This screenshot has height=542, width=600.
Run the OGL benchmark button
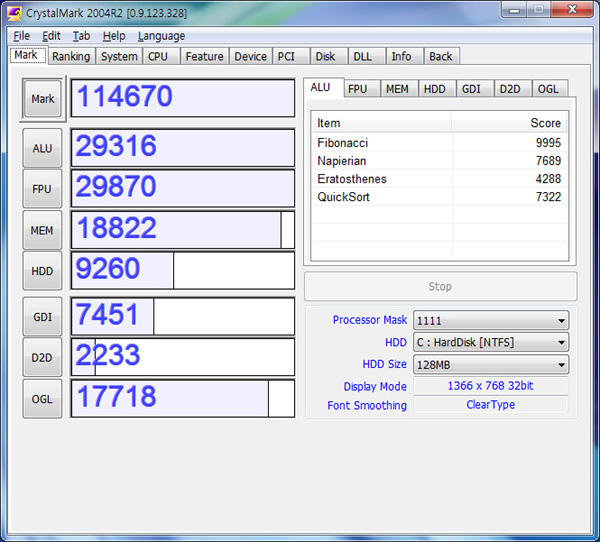click(x=42, y=399)
